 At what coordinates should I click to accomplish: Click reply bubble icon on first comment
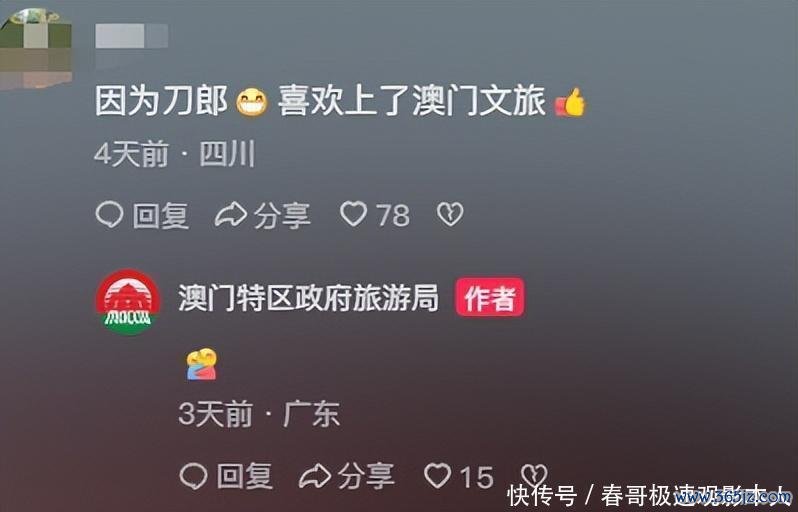pos(109,214)
